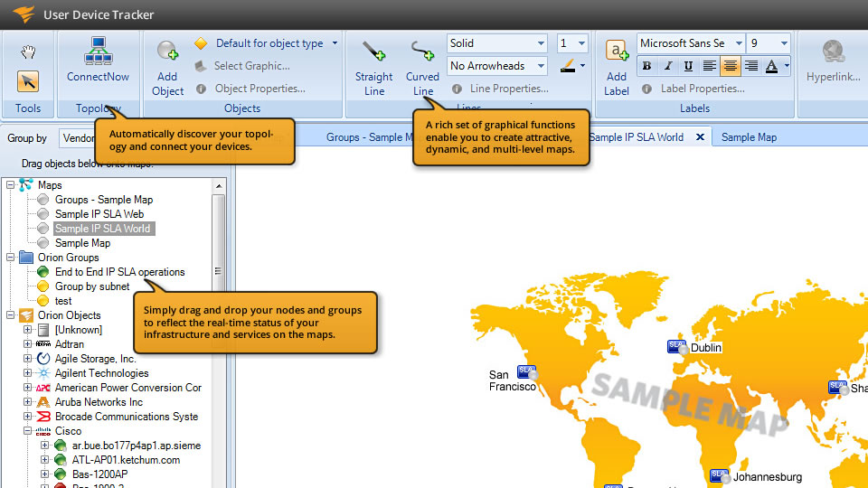
Task: Collapse the Orion Groups tree node
Action: (11, 258)
